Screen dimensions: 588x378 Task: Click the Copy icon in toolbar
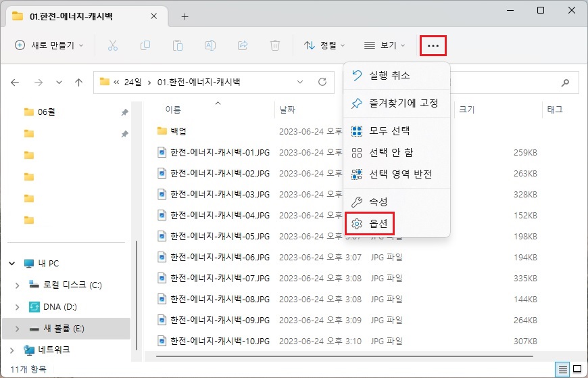coord(145,45)
